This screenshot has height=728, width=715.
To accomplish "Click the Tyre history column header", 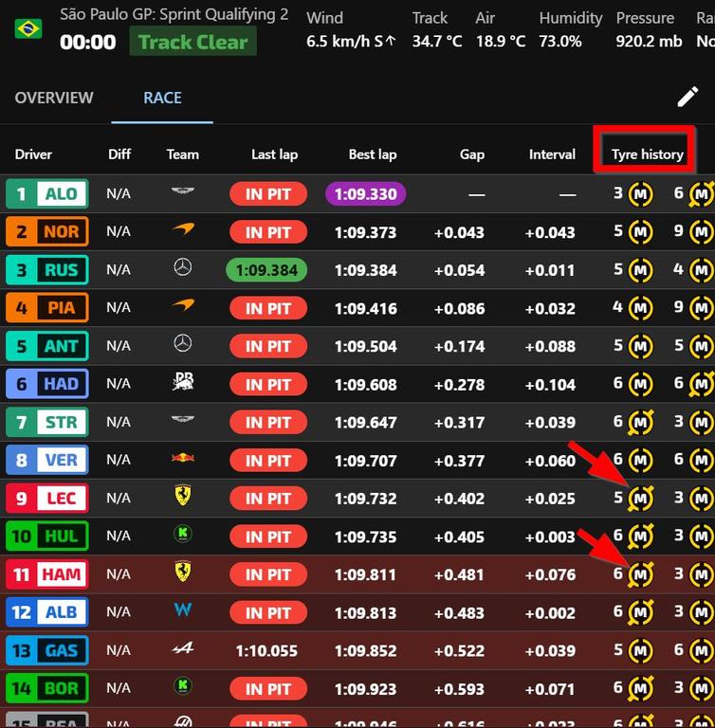I will point(647,155).
